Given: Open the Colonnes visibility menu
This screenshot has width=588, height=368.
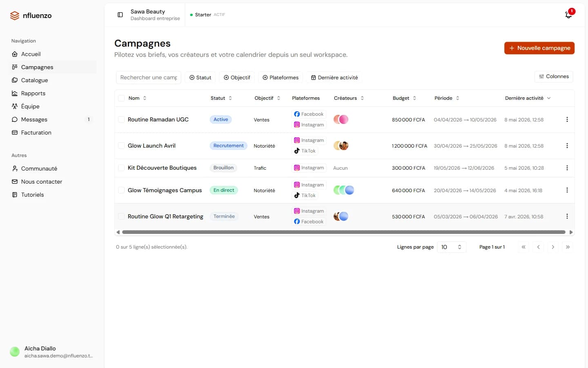Looking at the screenshot, I should 554,76.
